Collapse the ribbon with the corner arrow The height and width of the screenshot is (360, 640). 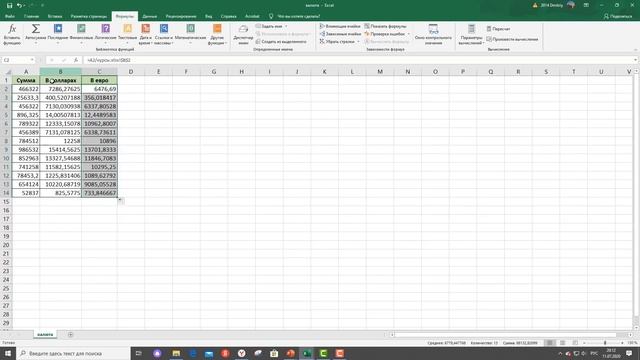[636, 50]
